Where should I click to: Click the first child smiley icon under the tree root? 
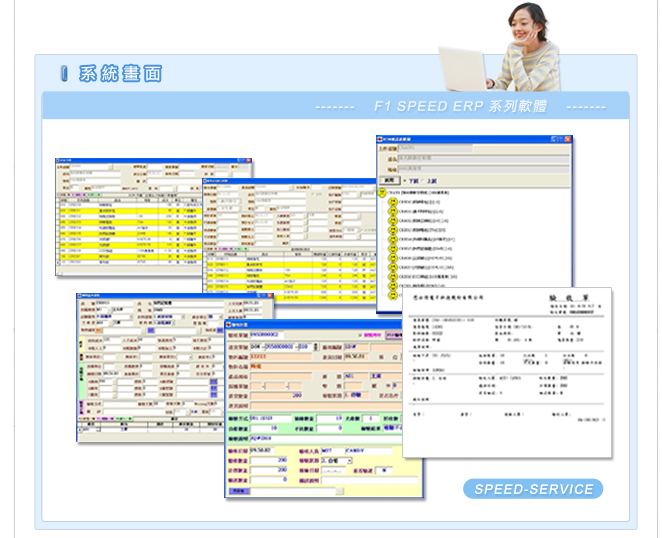(393, 202)
